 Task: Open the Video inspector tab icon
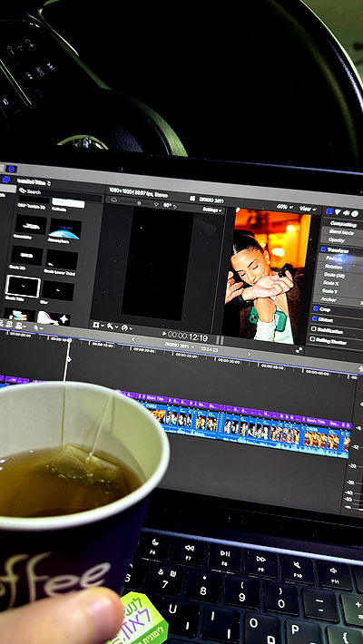click(329, 211)
